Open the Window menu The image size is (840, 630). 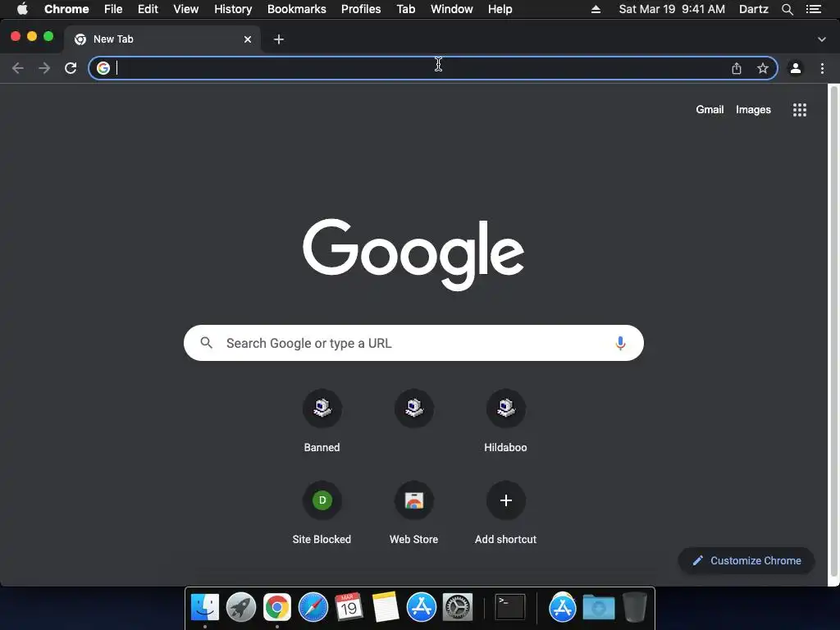coord(452,9)
